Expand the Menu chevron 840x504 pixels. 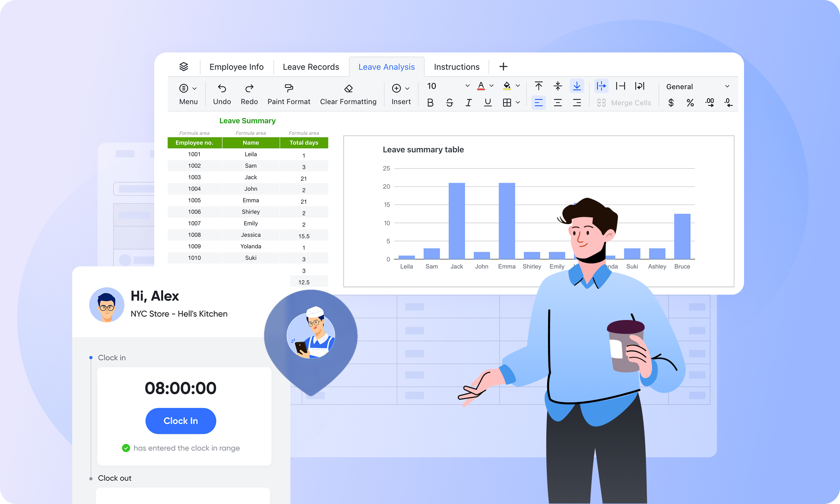194,89
